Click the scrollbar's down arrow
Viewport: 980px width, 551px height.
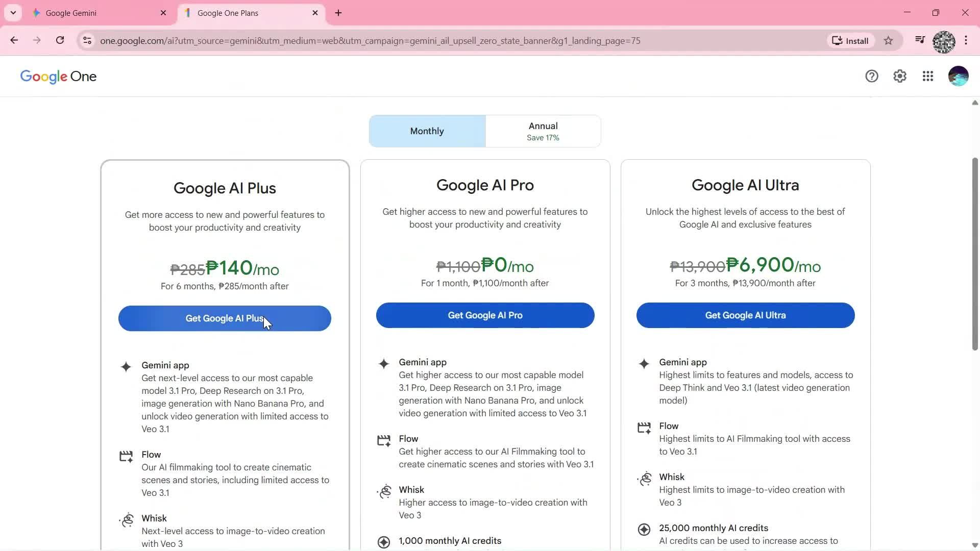pos(974,545)
